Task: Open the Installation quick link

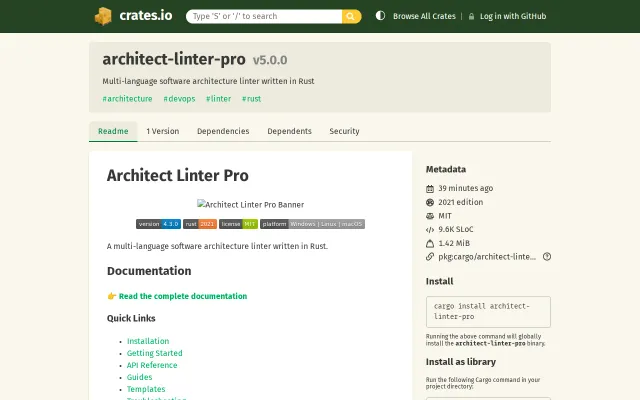Action: tap(148, 341)
